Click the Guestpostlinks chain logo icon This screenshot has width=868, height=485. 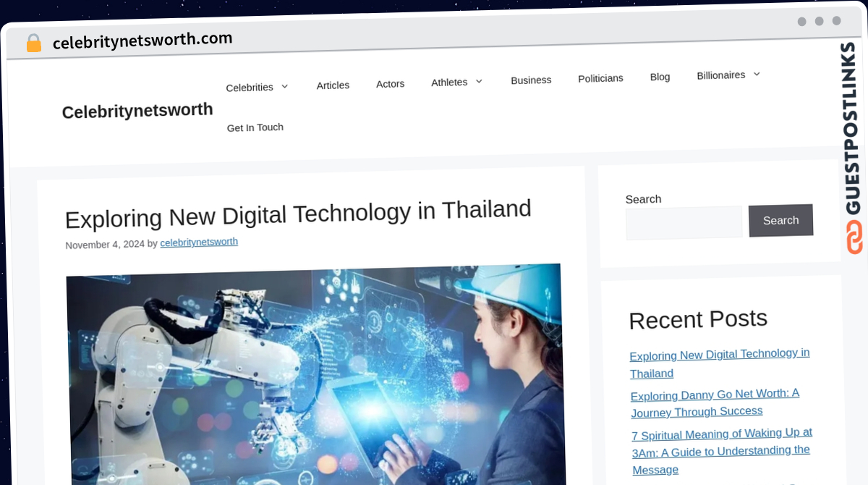coord(854,237)
